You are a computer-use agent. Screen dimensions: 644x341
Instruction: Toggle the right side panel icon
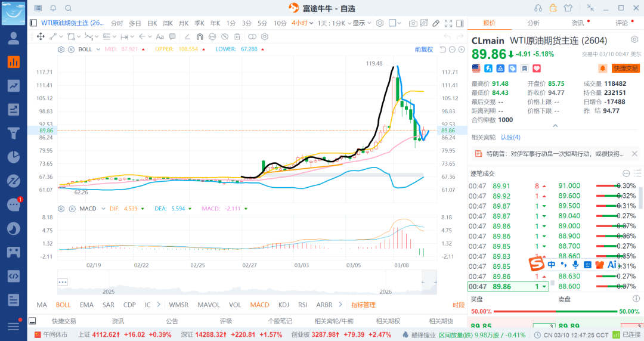point(460,23)
